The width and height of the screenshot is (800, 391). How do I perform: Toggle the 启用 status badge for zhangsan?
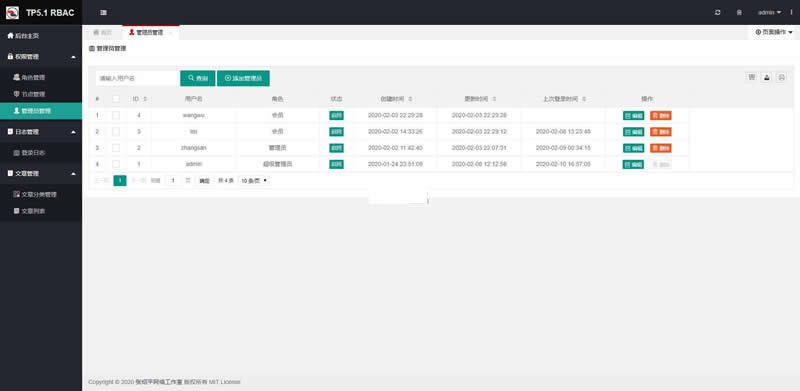tap(336, 148)
